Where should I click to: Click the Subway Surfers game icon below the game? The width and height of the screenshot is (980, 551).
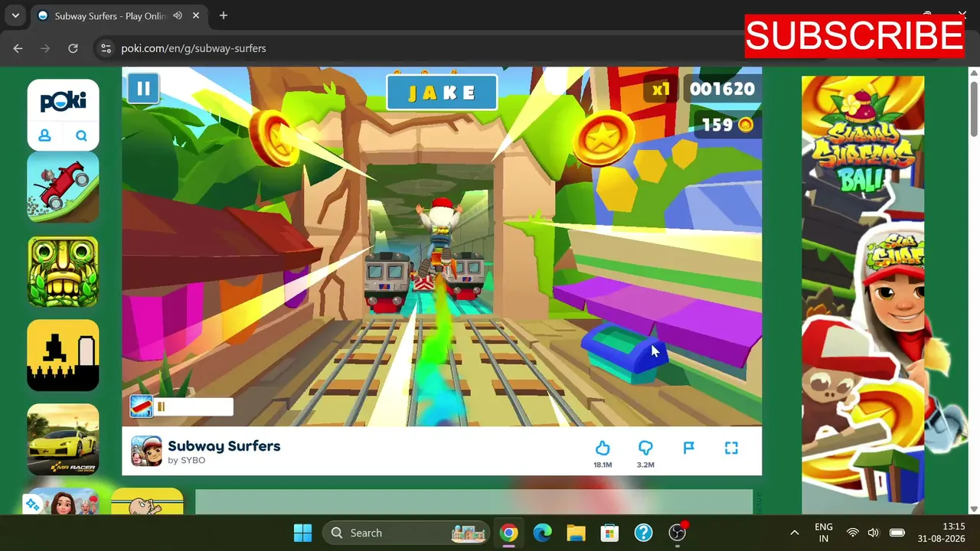click(146, 451)
